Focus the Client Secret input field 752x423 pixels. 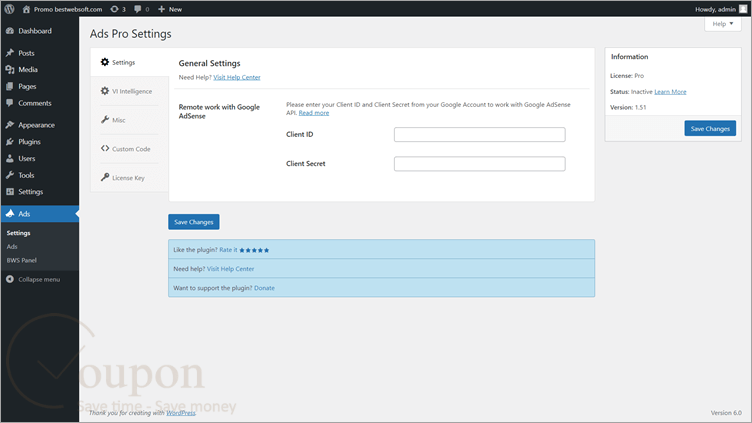480,164
